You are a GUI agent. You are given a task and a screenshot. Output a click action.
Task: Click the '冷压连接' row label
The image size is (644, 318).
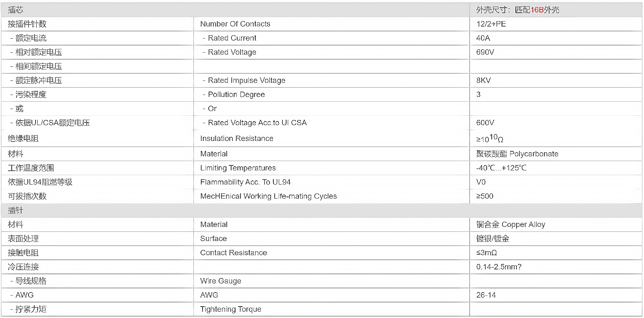[23, 267]
